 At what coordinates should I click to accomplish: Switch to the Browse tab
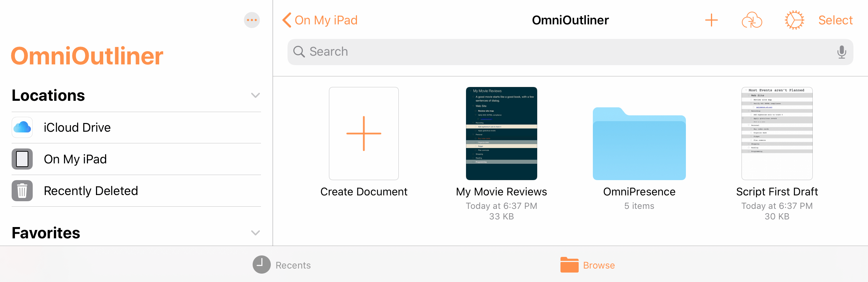(x=588, y=265)
